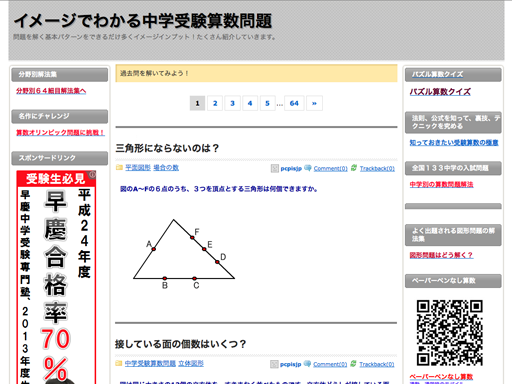Click the folder icon beside 平面図形
512x384 pixels.
(119, 167)
